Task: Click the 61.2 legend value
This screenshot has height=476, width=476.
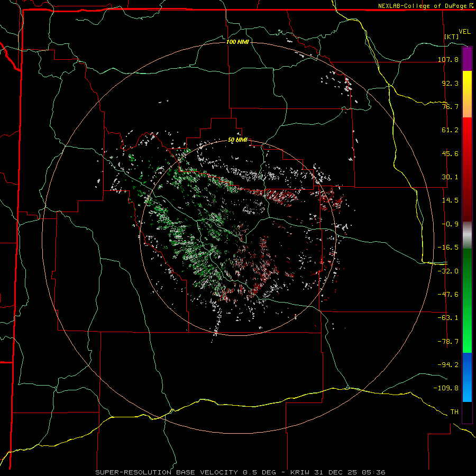Action: [x=450, y=130]
